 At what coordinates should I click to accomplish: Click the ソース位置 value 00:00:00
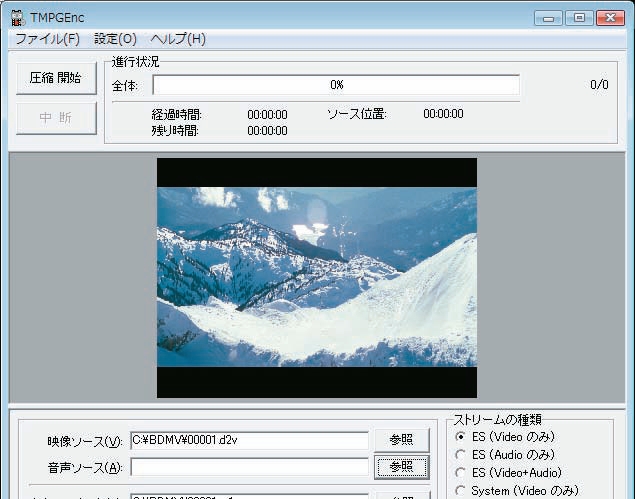coord(443,114)
